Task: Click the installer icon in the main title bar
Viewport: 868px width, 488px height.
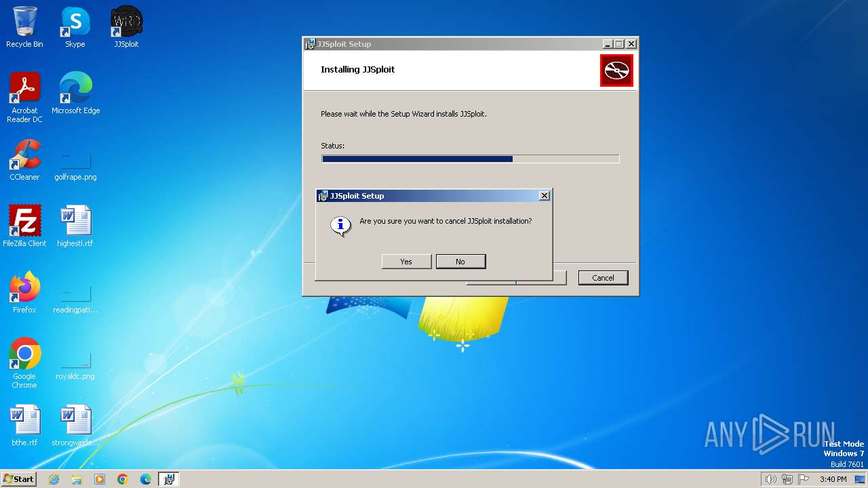Action: pos(311,44)
